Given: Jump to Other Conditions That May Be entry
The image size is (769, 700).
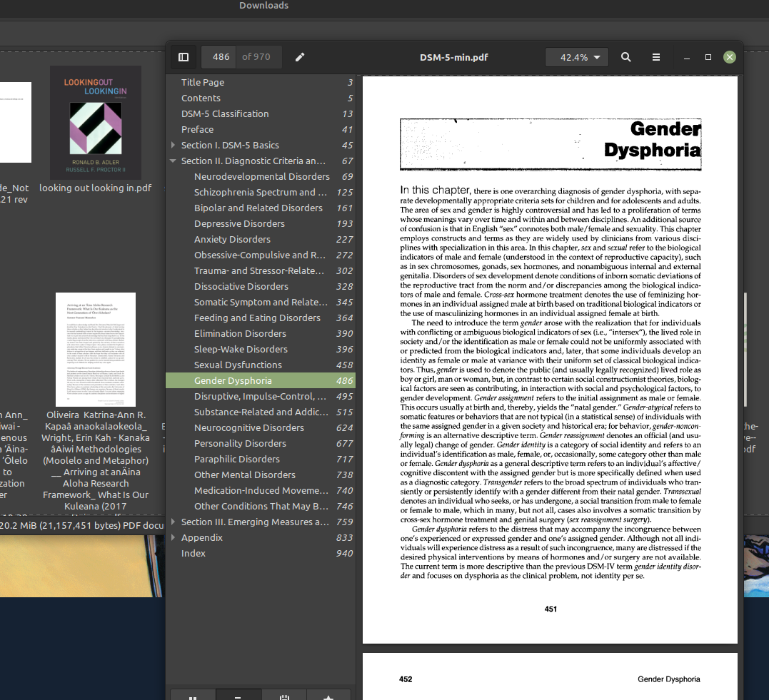Looking at the screenshot, I should pos(261,506).
